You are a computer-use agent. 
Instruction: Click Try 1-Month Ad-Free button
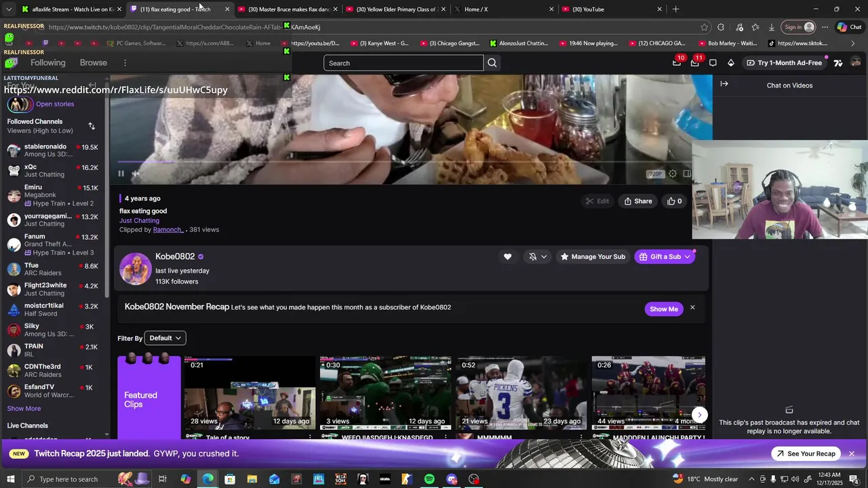click(784, 62)
